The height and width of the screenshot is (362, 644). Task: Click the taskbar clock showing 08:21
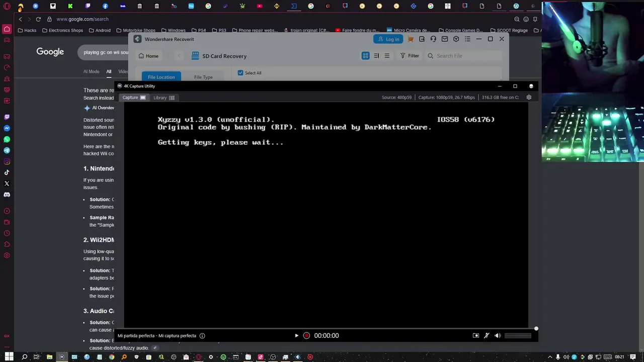(x=619, y=357)
